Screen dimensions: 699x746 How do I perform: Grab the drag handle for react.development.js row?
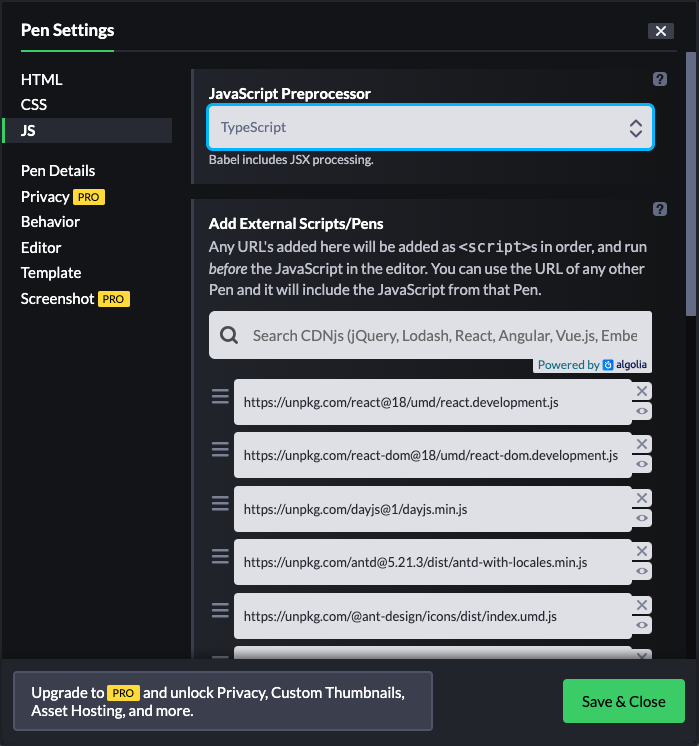pyautogui.click(x=220, y=396)
